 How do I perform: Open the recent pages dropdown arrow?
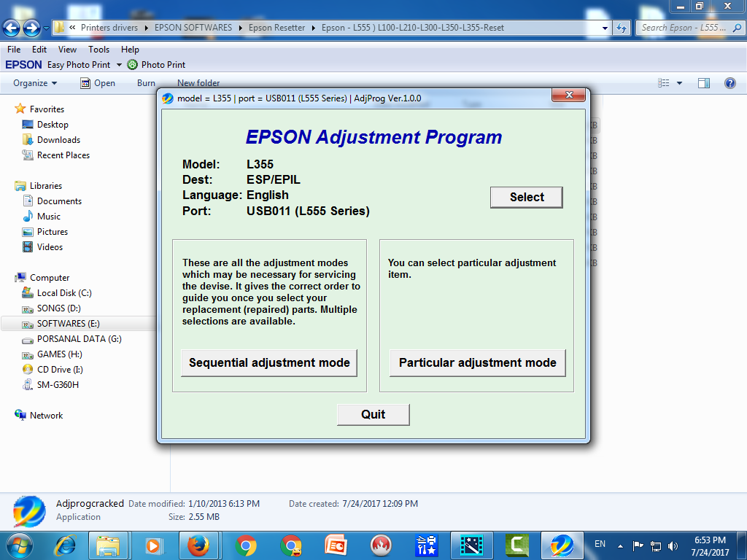coord(46,28)
